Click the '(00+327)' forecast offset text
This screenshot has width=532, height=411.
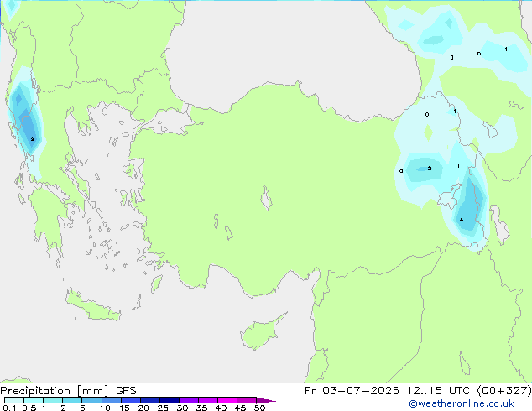(x=504, y=391)
